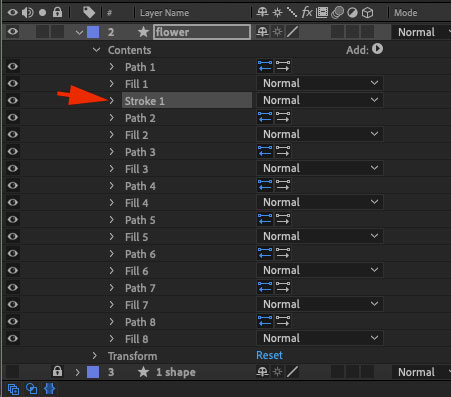Open Fill 5 blend mode dropdown
451x397 pixels.
[320, 236]
